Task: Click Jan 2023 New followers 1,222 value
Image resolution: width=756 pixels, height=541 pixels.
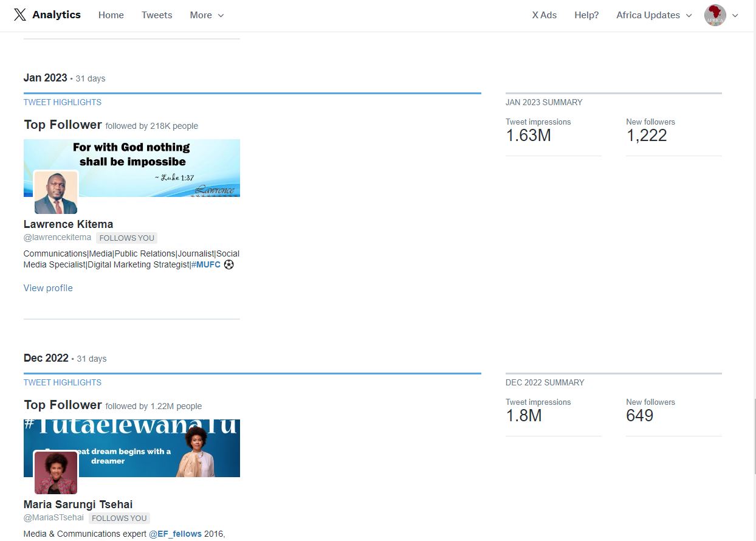Action: coord(647,136)
